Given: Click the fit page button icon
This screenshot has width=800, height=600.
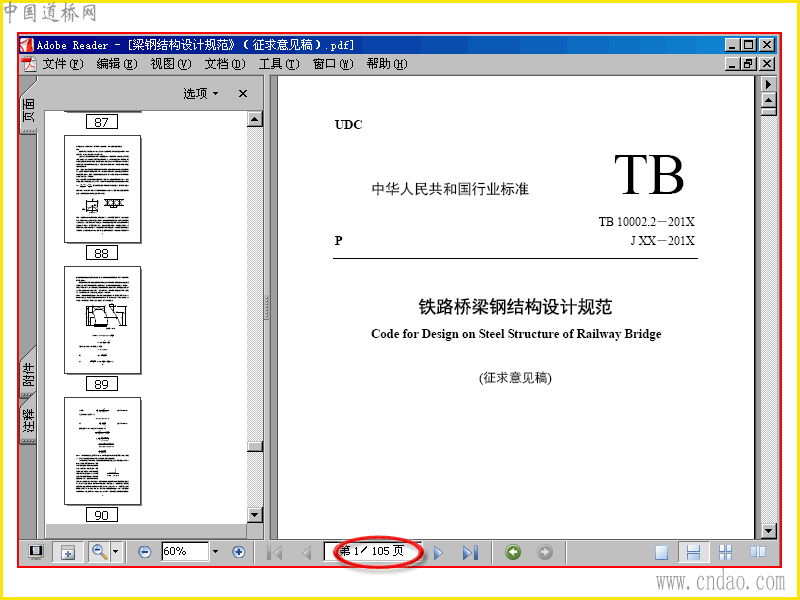Looking at the screenshot, I should (68, 552).
